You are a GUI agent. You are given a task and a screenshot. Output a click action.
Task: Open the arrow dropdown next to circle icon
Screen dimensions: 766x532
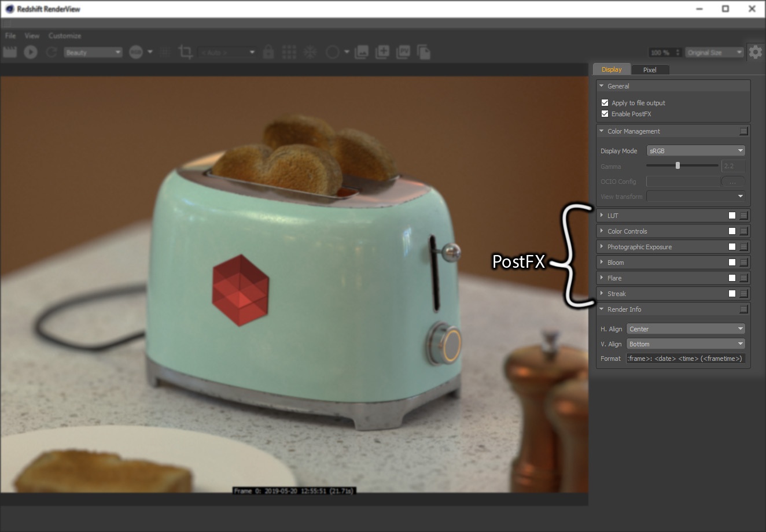347,52
